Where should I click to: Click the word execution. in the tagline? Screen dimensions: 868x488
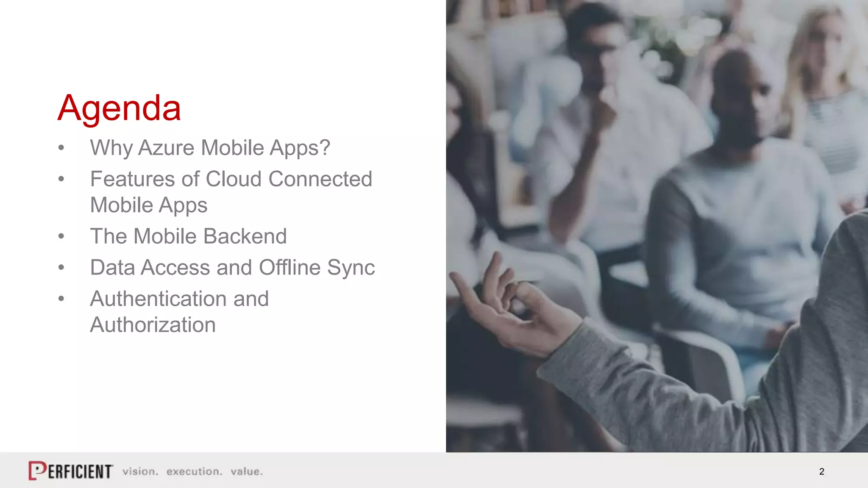tap(194, 471)
